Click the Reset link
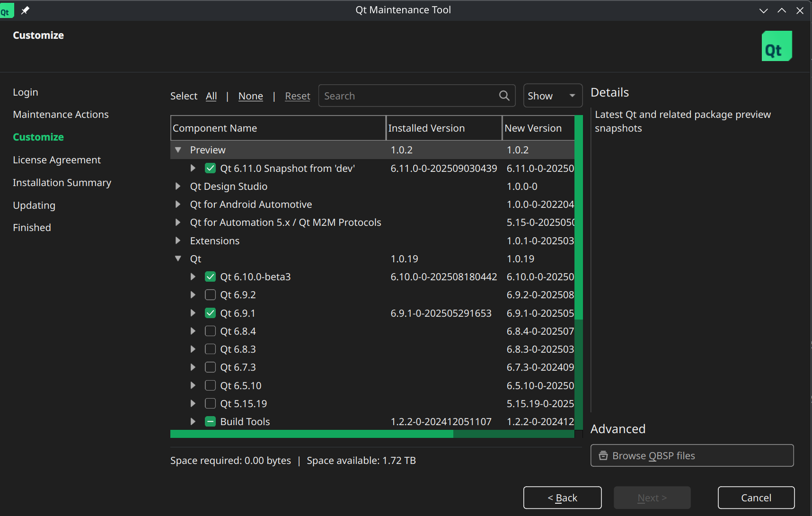 point(298,96)
